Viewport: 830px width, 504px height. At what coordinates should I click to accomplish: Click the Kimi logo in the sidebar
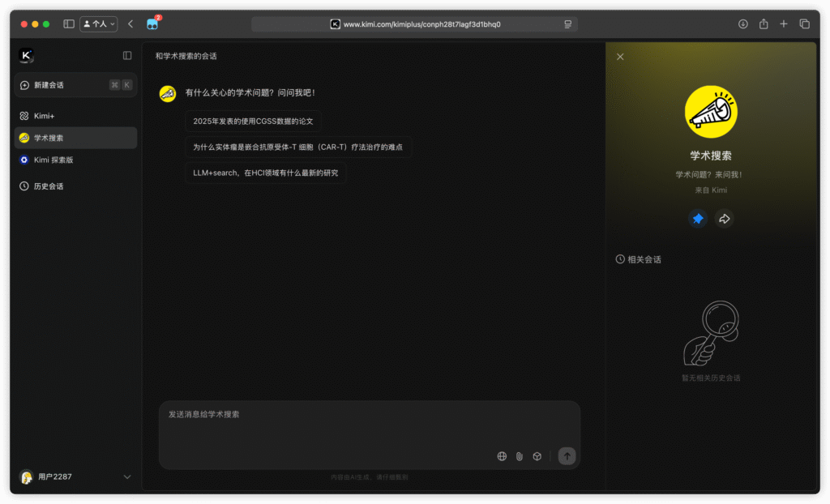[27, 55]
